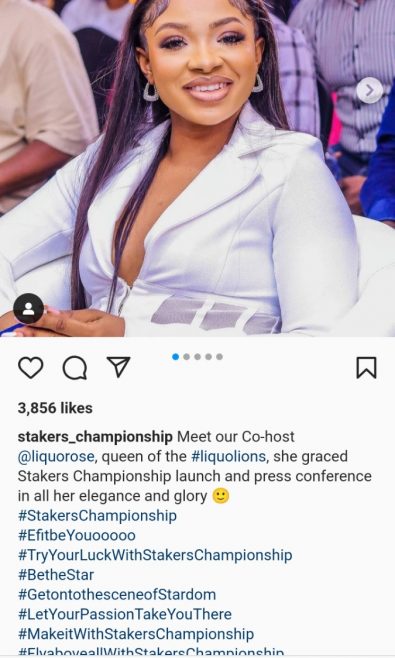This screenshot has width=395, height=658.
Task: Open stakers_championship profile from caption
Action: point(95,437)
